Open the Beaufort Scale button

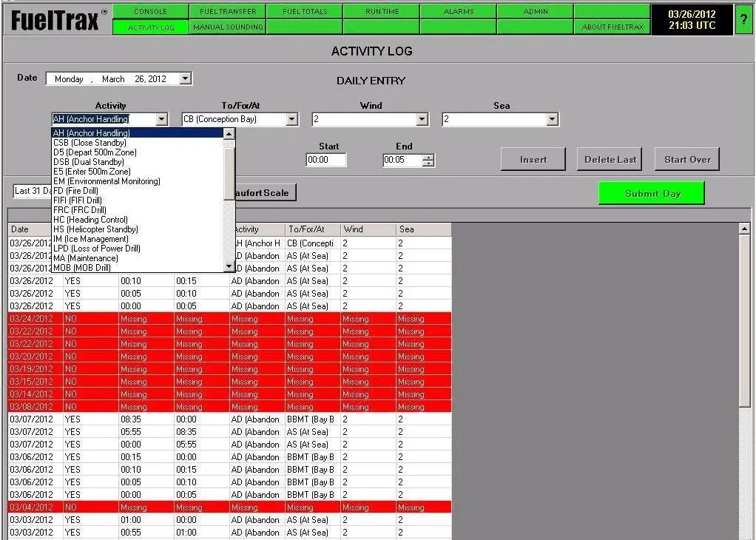click(x=266, y=193)
